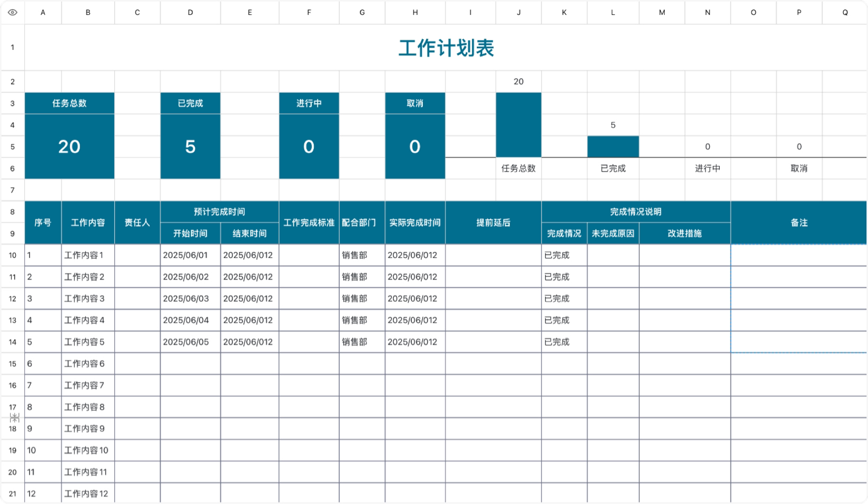Select cell 工作内容6
The image size is (868, 504).
click(x=88, y=364)
